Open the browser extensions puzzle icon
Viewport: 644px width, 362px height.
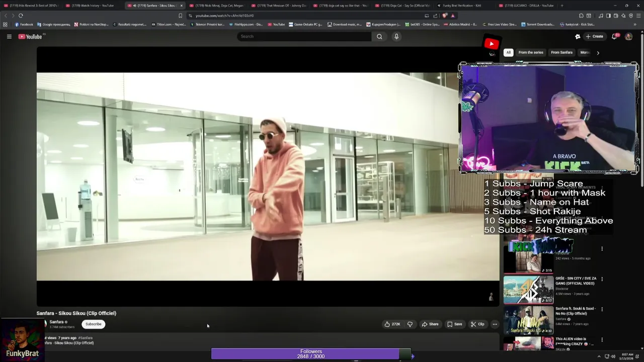pyautogui.click(x=581, y=16)
